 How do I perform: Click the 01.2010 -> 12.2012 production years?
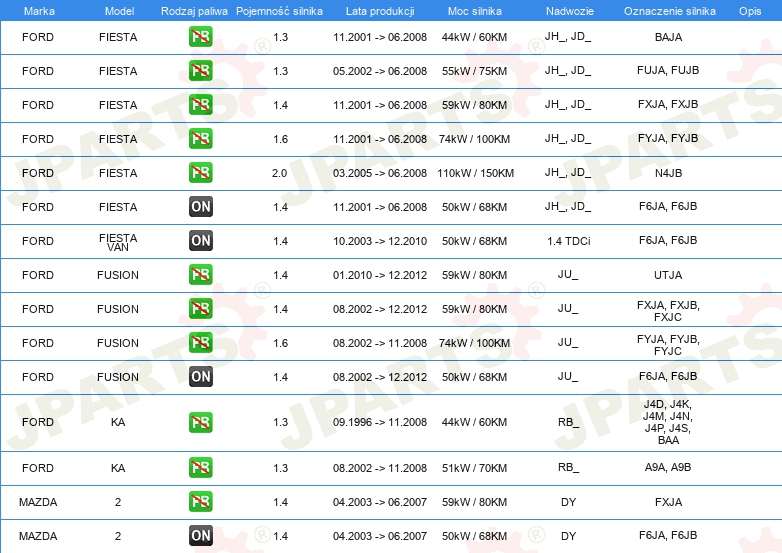point(380,275)
